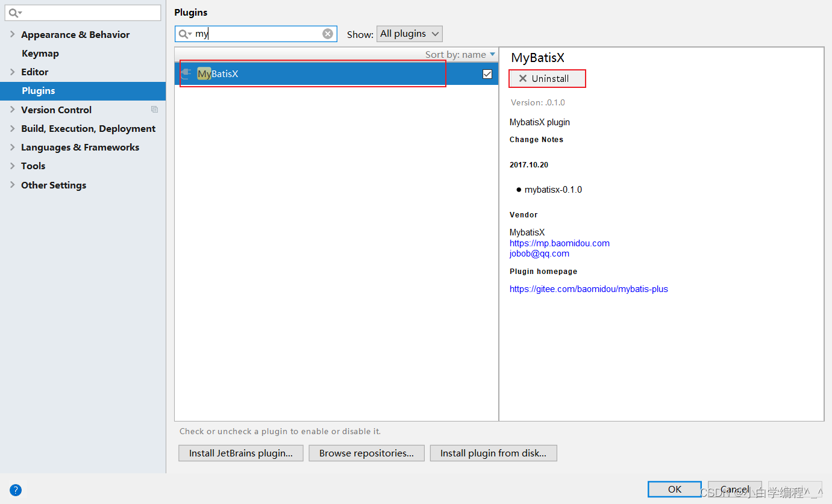
Task: Click in the plugin search field
Action: [x=256, y=34]
